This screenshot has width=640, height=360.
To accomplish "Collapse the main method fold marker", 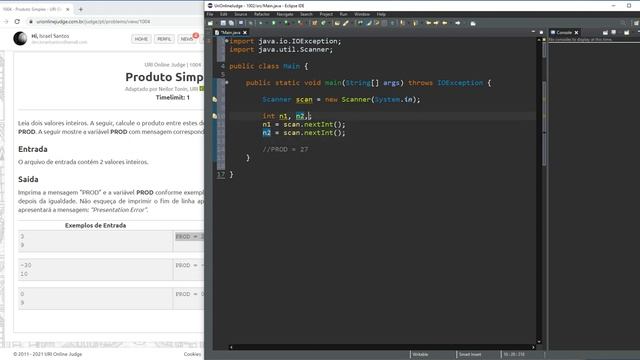I will (x=227, y=82).
